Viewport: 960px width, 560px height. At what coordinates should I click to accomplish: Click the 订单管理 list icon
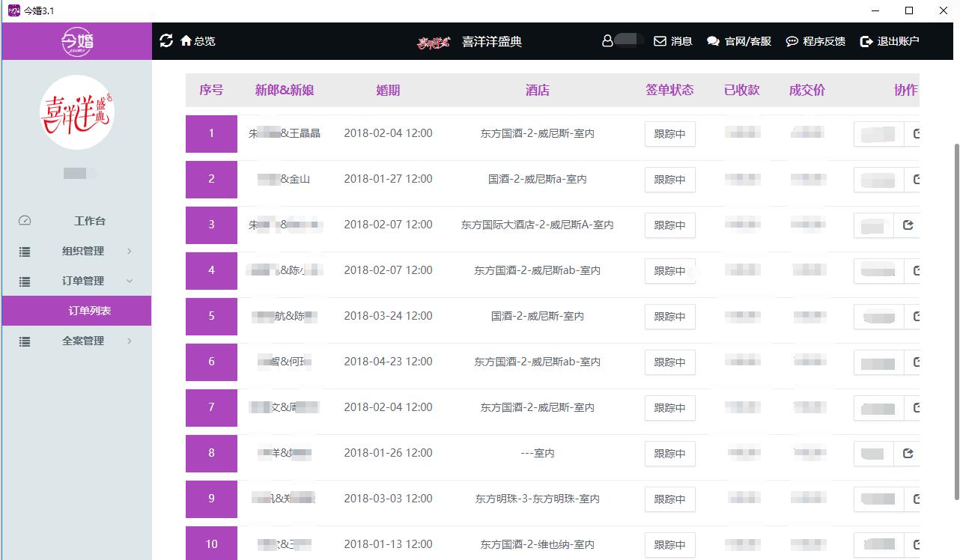[x=25, y=281]
